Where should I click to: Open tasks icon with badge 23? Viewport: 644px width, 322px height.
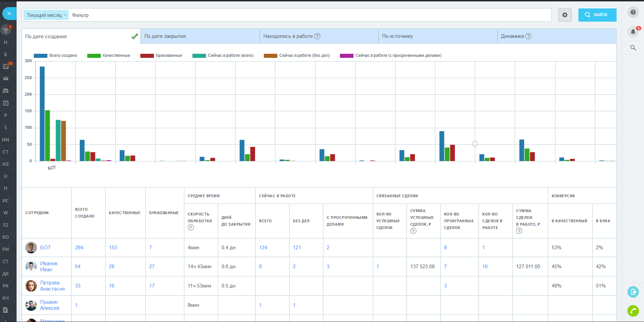tap(6, 66)
